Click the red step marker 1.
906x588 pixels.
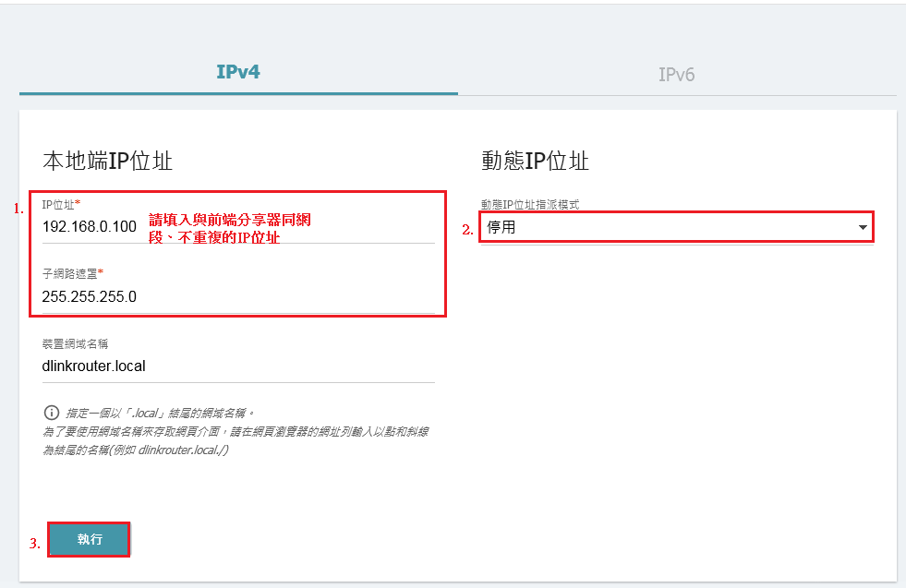click(18, 210)
